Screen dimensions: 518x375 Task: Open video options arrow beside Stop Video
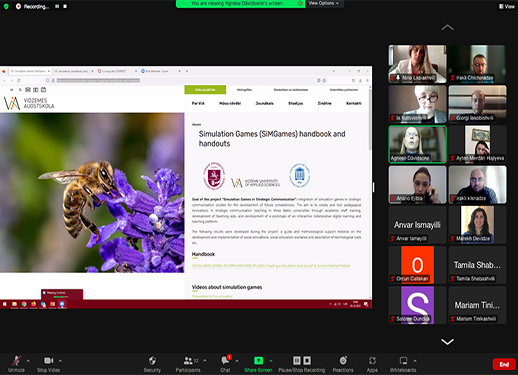60,361
